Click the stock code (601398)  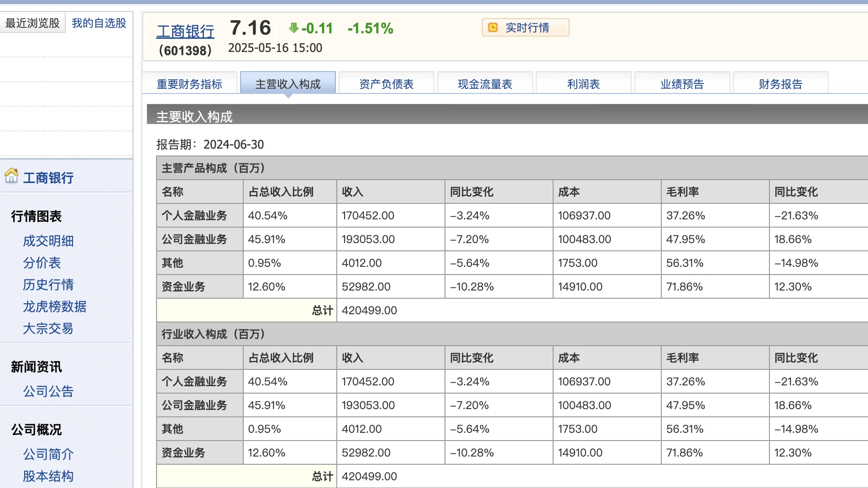pyautogui.click(x=185, y=50)
